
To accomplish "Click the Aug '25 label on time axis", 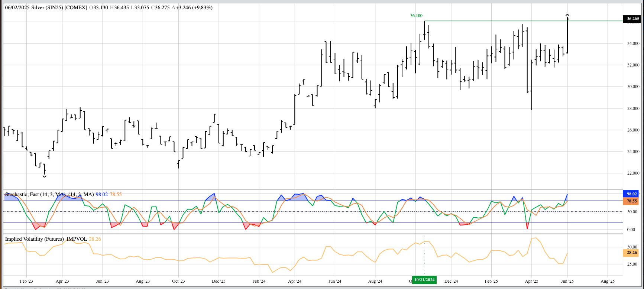I will pyautogui.click(x=607, y=281).
